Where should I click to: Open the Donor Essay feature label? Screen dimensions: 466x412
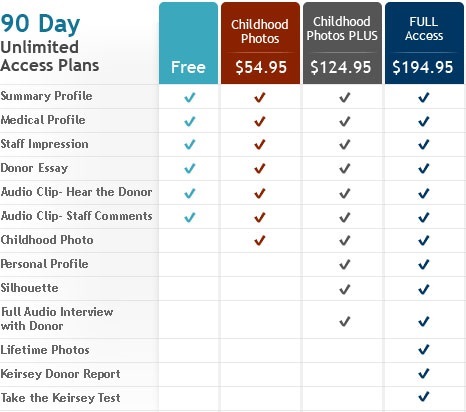[x=34, y=168]
